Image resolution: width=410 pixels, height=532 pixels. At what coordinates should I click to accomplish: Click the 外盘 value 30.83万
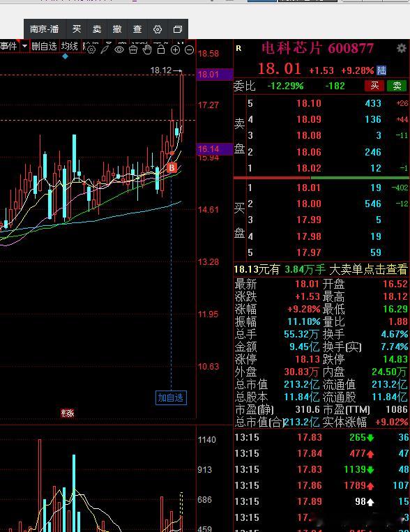[x=301, y=372]
